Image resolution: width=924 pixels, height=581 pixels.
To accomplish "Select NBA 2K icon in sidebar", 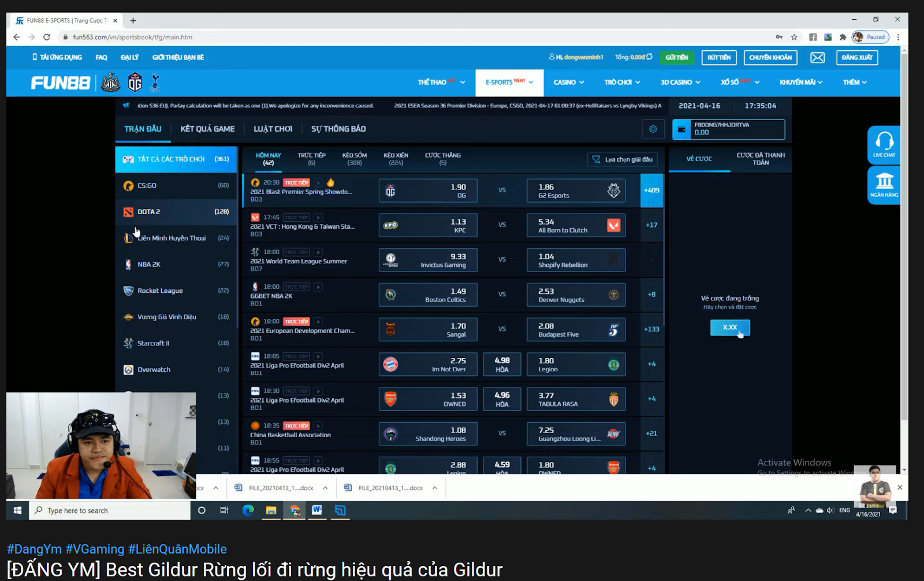I will 128,265.
